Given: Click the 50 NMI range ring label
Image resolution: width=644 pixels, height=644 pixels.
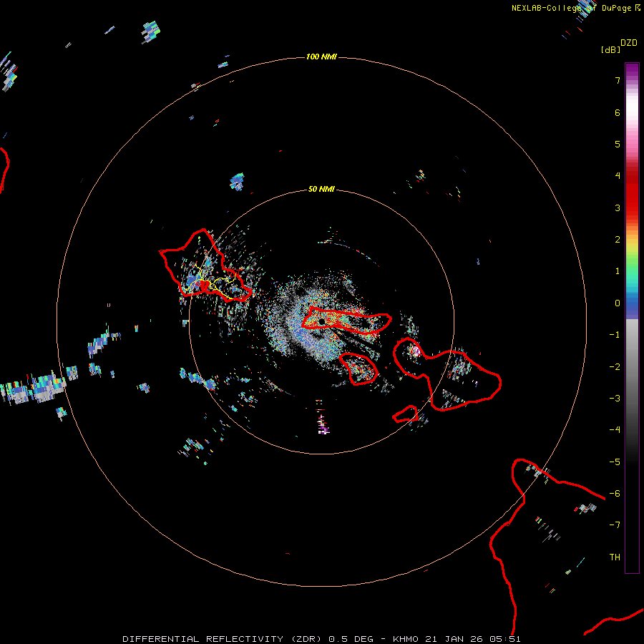Looking at the screenshot, I should tap(321, 189).
